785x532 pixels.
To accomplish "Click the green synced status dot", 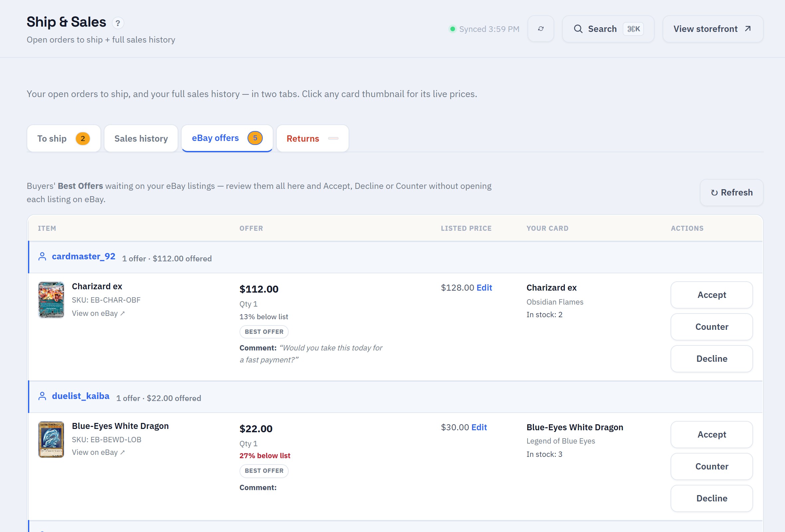I will (452, 29).
